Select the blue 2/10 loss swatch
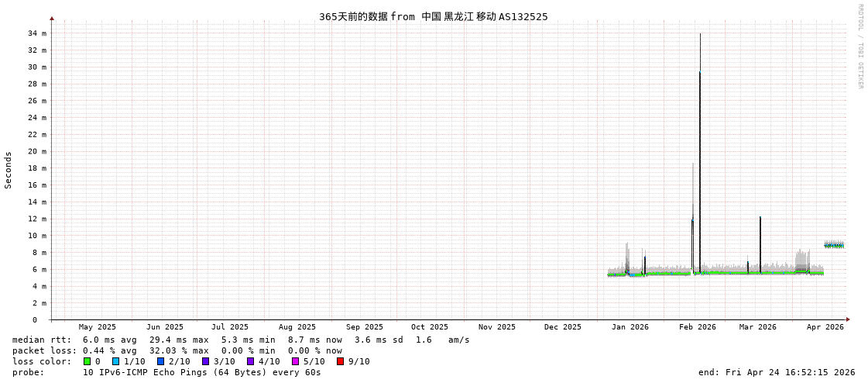 pyautogui.click(x=161, y=361)
